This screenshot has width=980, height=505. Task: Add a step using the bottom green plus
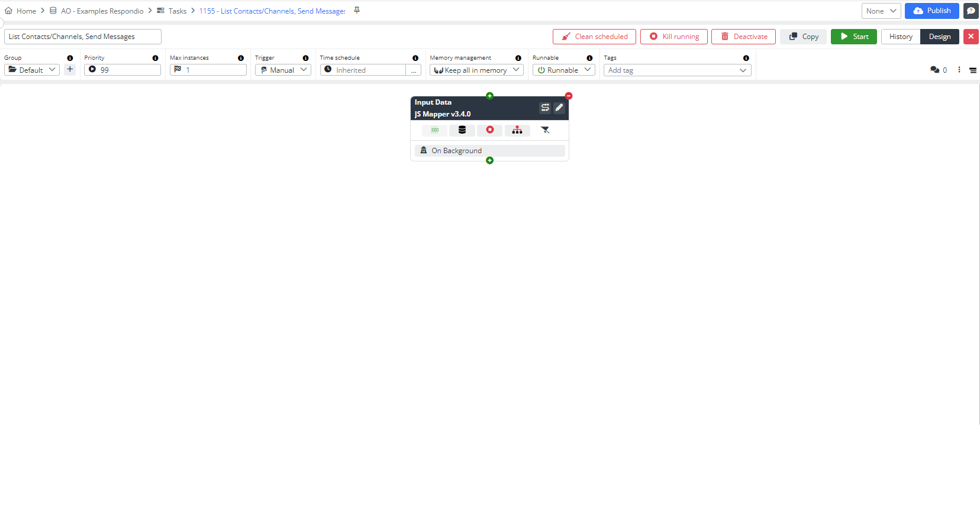pyautogui.click(x=489, y=161)
